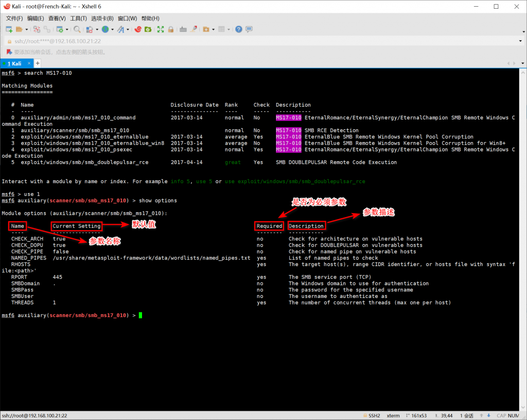This screenshot has width=527, height=420.
Task: Click the New Session toolbar icon
Action: tap(9, 29)
